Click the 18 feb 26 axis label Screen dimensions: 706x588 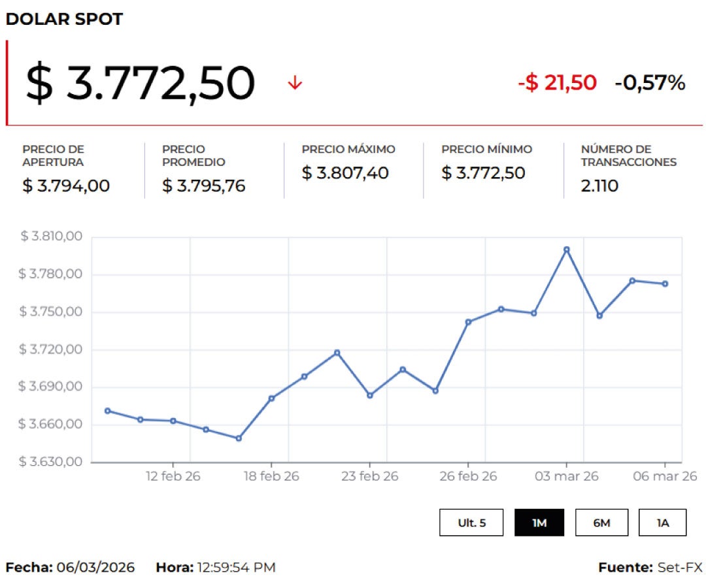point(271,476)
